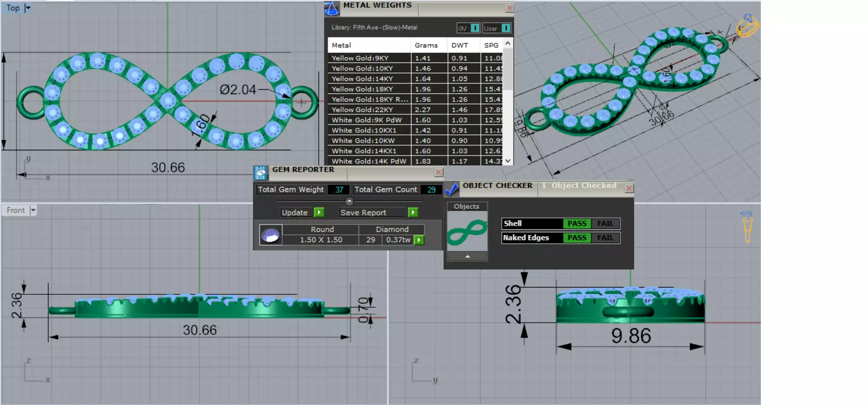Click the Metal Weights scale icon
Screen dimensions: 868x405
(332, 8)
